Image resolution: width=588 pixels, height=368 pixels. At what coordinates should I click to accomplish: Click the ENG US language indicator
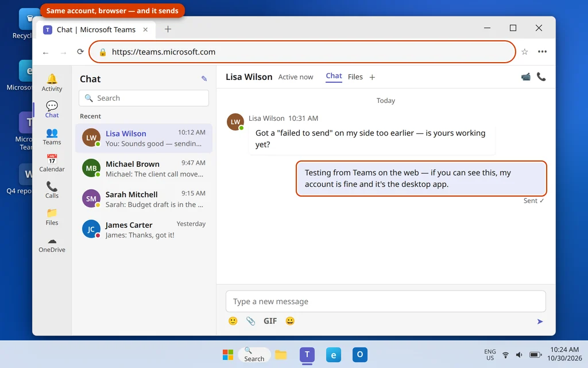[x=490, y=355]
